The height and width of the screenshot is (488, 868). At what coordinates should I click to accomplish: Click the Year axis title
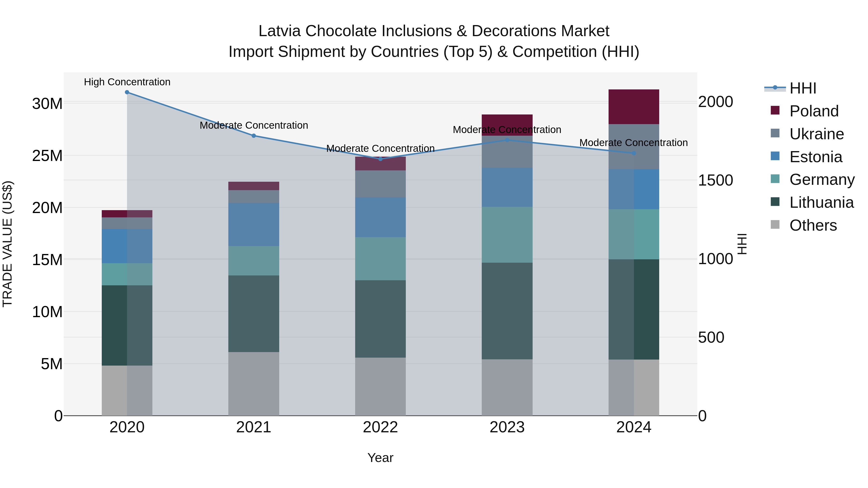tap(380, 458)
